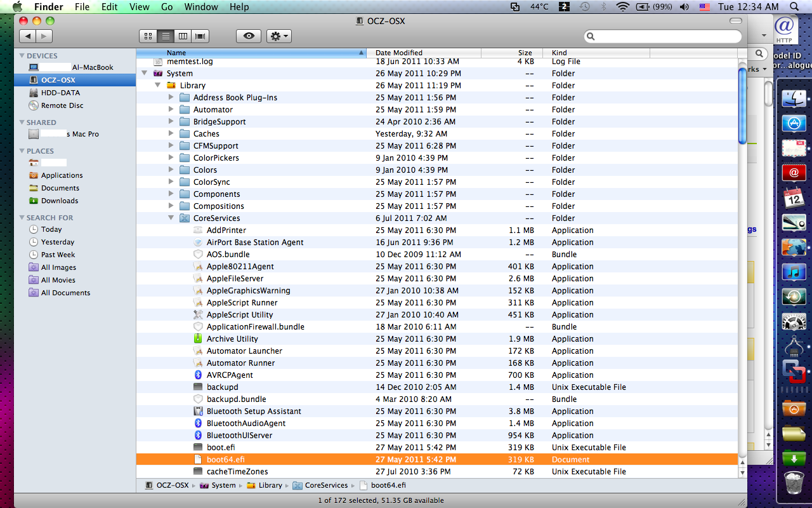Select the Finder icon in the Dock
Screen dimensions: 812x508
point(794,98)
